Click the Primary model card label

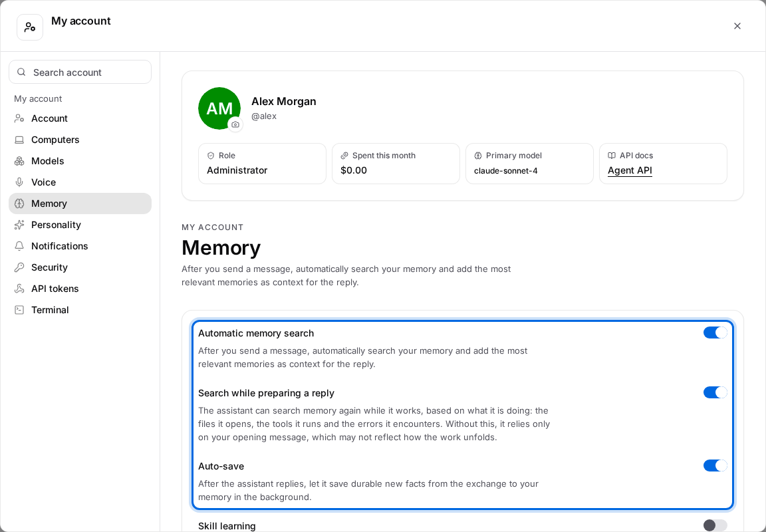point(514,156)
